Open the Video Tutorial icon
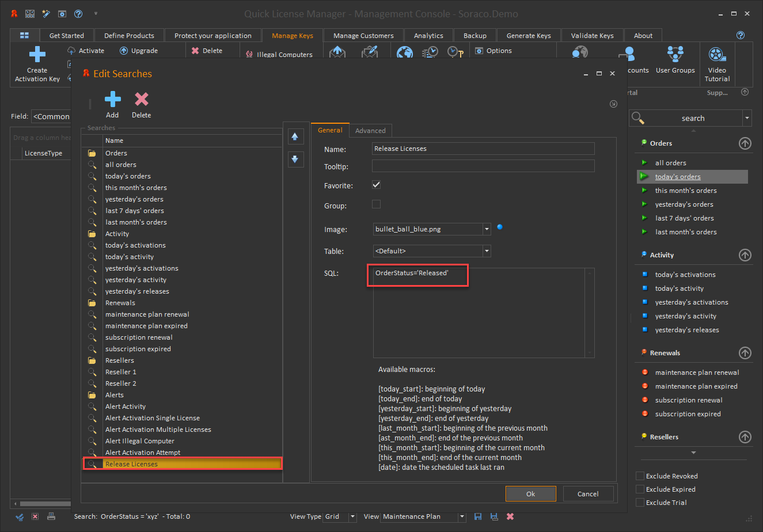 [717, 55]
